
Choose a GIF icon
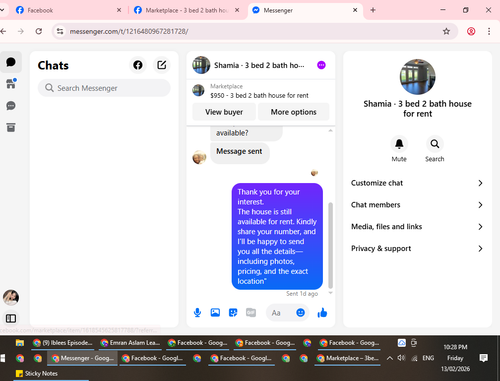click(251, 313)
